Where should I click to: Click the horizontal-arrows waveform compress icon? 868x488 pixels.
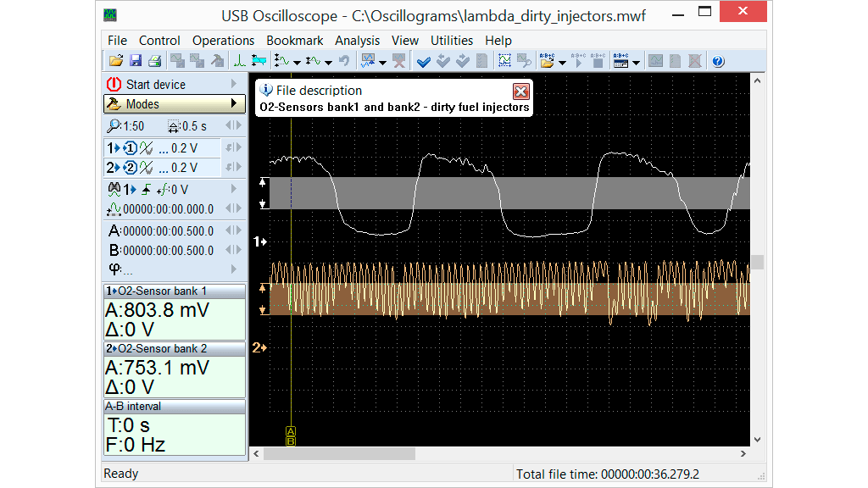point(314,61)
